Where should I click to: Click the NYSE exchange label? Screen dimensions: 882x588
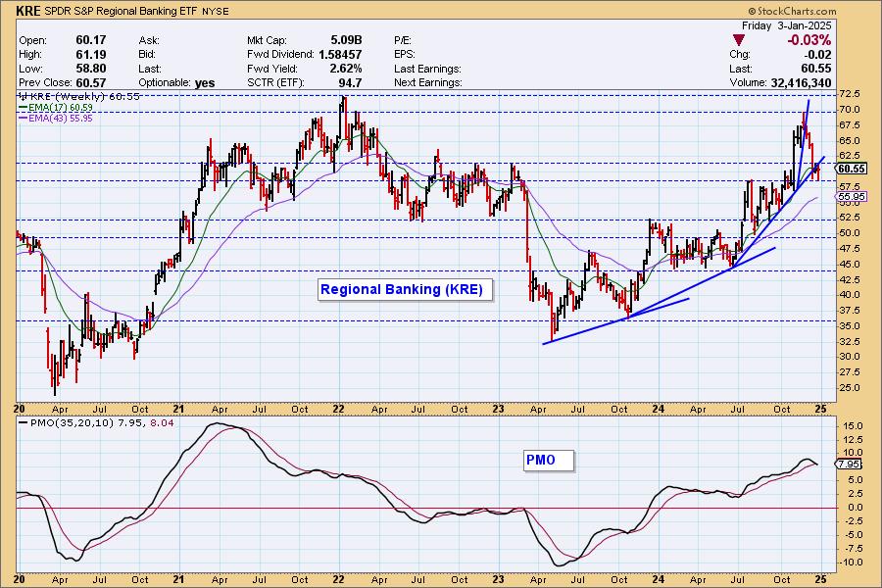click(x=216, y=11)
